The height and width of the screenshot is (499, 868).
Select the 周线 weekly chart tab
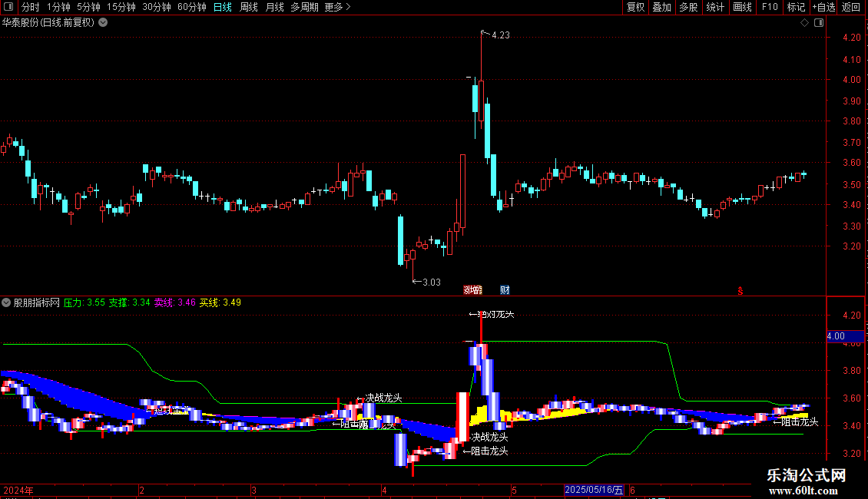coord(249,7)
